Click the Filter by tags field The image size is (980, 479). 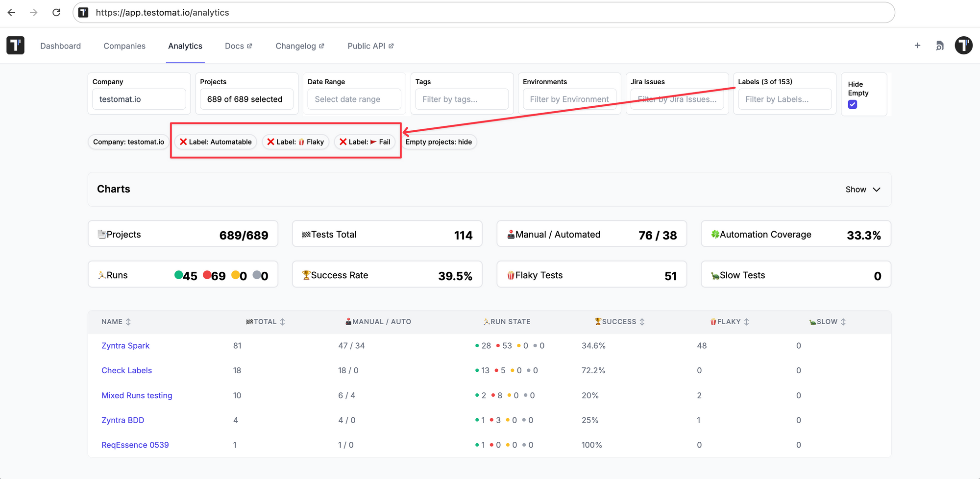[x=462, y=99]
